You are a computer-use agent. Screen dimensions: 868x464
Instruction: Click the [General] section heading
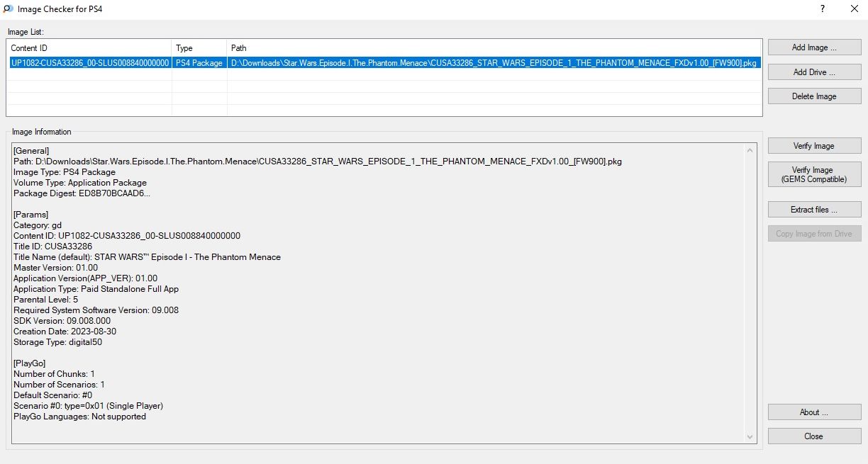tap(31, 150)
